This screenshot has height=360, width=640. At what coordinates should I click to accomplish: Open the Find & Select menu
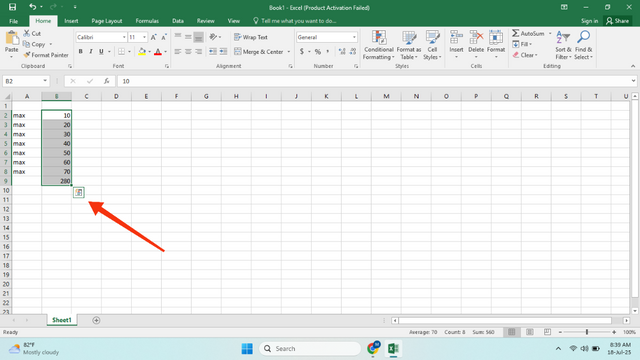point(584,45)
